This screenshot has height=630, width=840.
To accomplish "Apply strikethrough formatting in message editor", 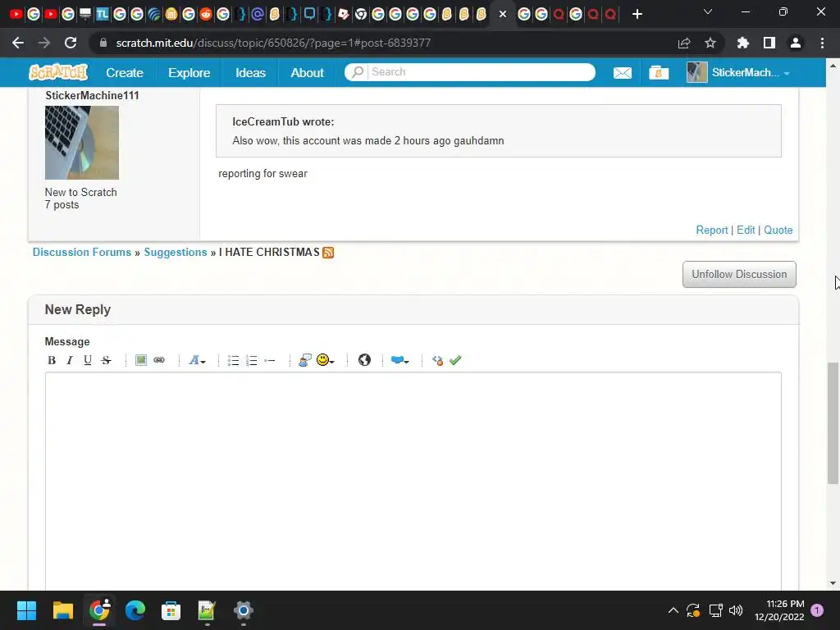I will click(x=106, y=361).
